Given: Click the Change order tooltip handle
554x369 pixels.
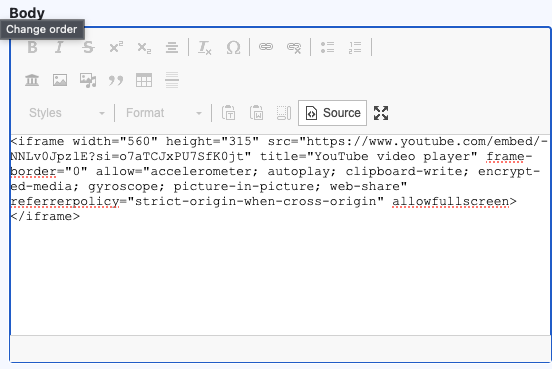Looking at the screenshot, I should pyautogui.click(x=42, y=29).
